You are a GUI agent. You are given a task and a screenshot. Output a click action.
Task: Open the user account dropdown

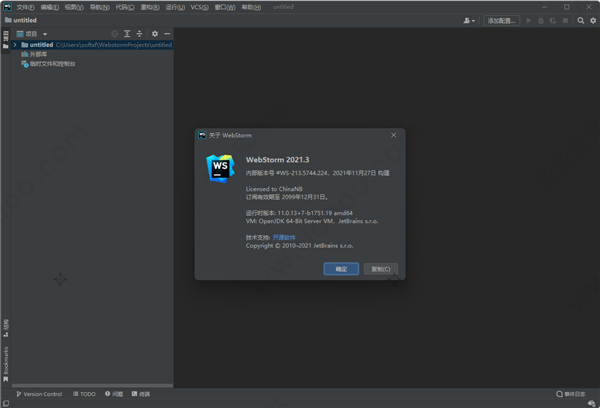coord(469,21)
